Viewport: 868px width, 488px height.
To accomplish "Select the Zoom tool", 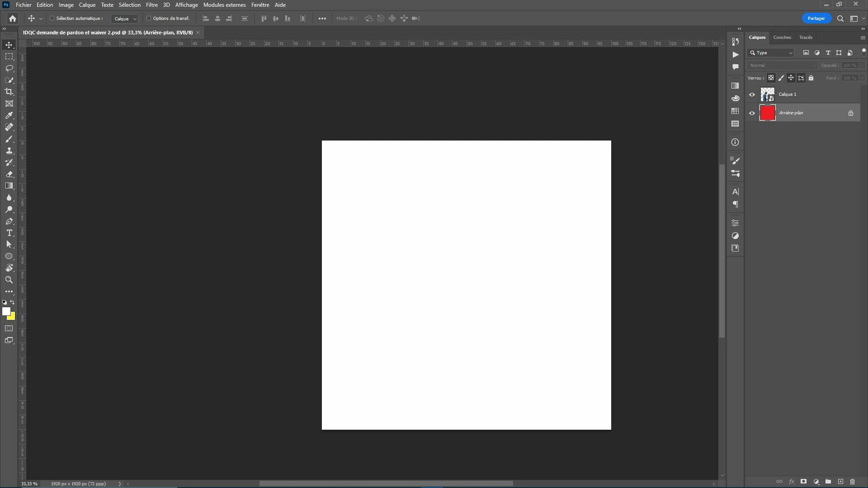I will (x=9, y=280).
